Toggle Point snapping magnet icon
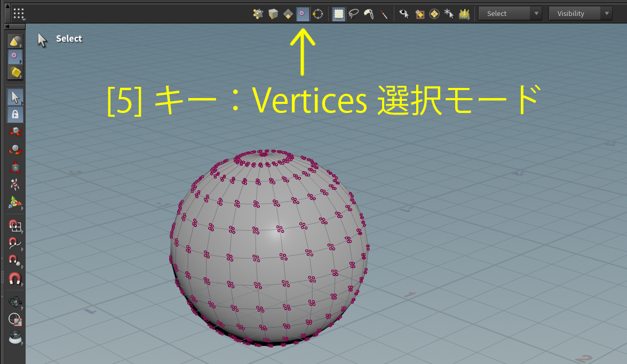This screenshot has width=627, height=364. [15, 261]
